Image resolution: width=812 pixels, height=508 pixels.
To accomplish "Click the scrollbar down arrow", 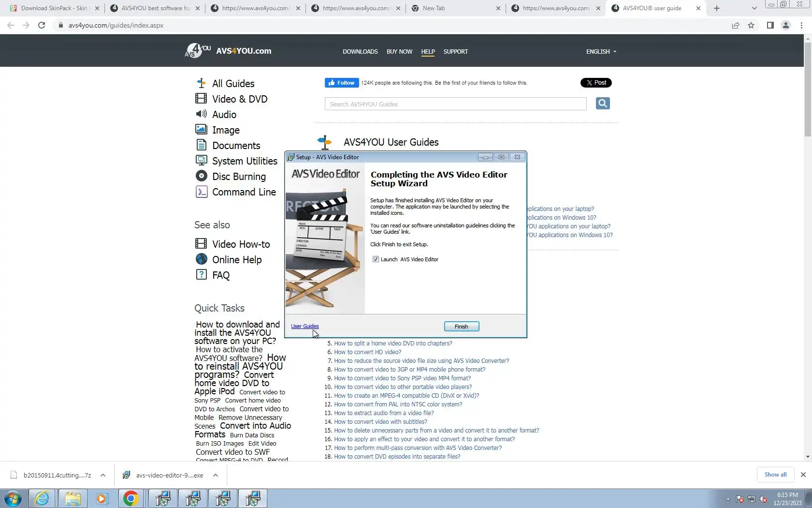I will click(808, 457).
